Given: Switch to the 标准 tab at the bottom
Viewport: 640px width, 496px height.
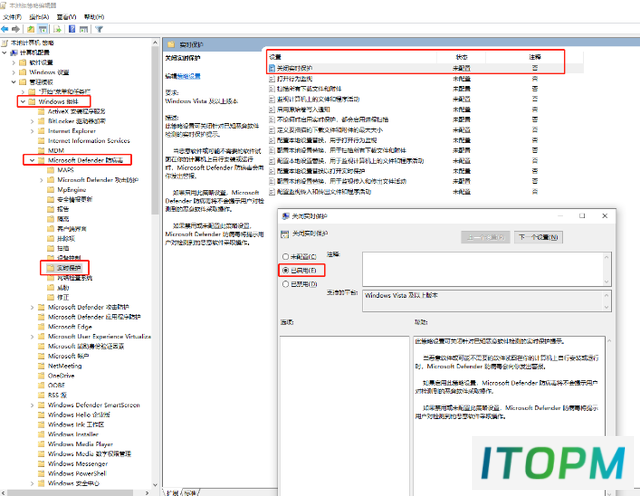Looking at the screenshot, I should (x=190, y=493).
